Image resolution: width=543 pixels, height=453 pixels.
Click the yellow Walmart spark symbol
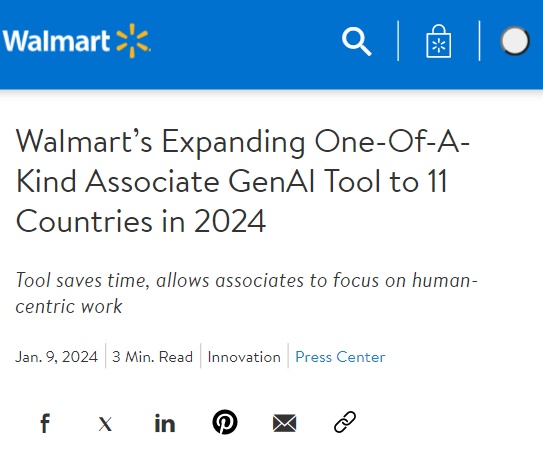click(133, 41)
